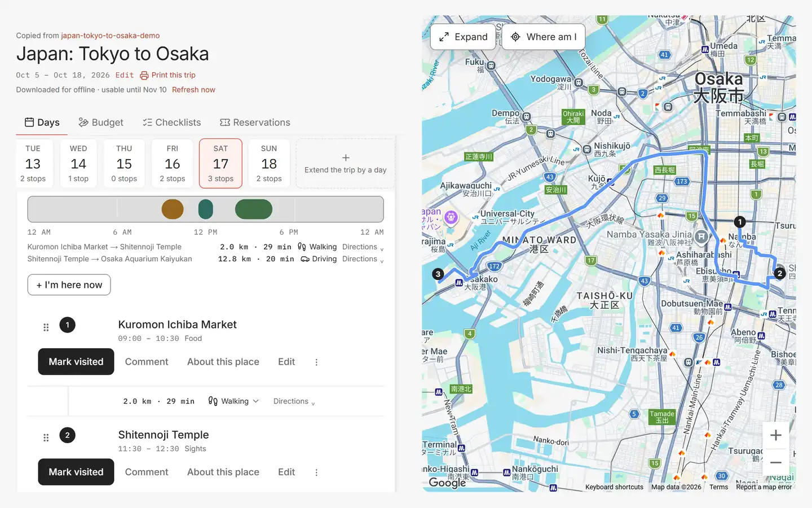Expand Directions for the Driving summary line
Image resolution: width=812 pixels, height=508 pixels.
pos(363,259)
